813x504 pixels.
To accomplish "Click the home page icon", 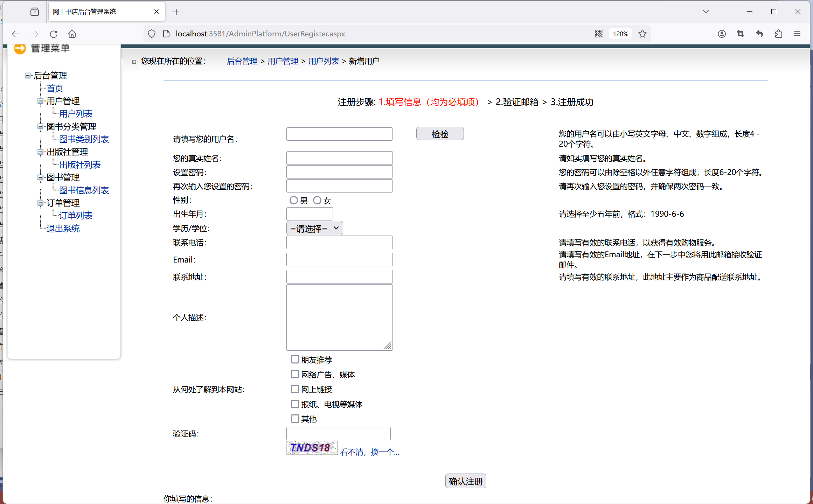I will (x=72, y=34).
